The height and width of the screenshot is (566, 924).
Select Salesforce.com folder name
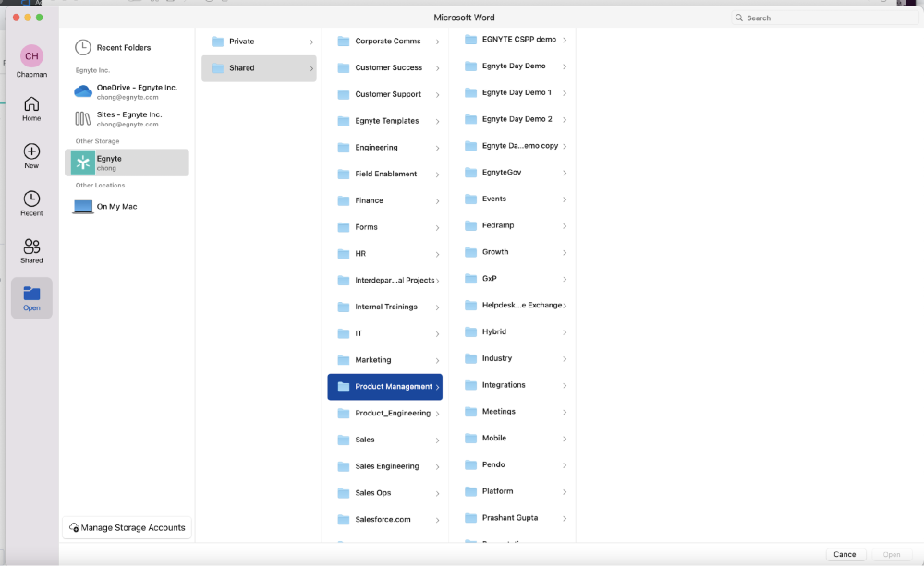coord(383,520)
